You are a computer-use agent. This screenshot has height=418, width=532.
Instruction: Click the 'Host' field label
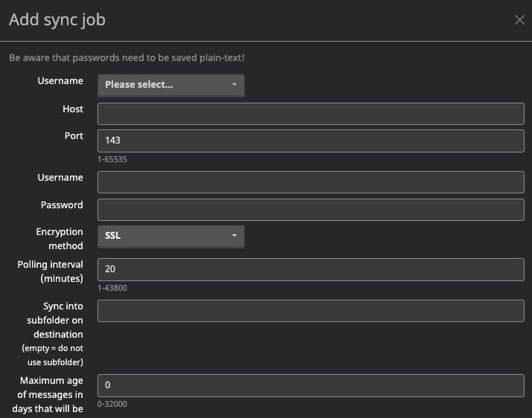(73, 109)
